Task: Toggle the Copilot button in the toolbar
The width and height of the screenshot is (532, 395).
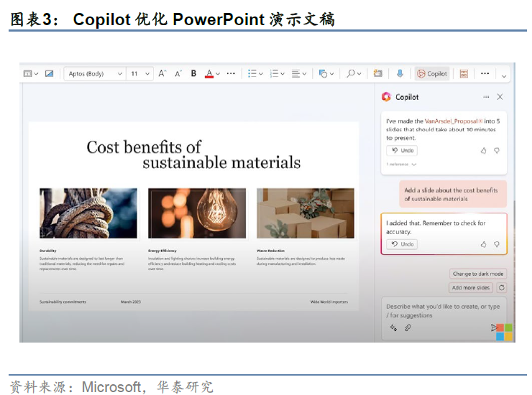Action: point(432,73)
